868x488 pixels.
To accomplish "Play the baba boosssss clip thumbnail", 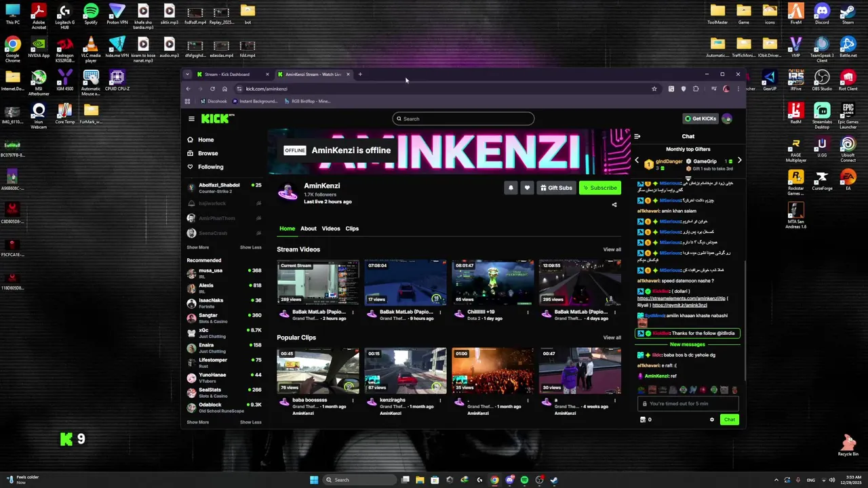I will [318, 371].
